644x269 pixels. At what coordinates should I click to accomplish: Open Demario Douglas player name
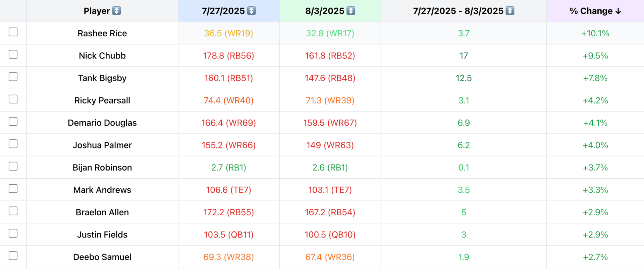[x=102, y=123]
